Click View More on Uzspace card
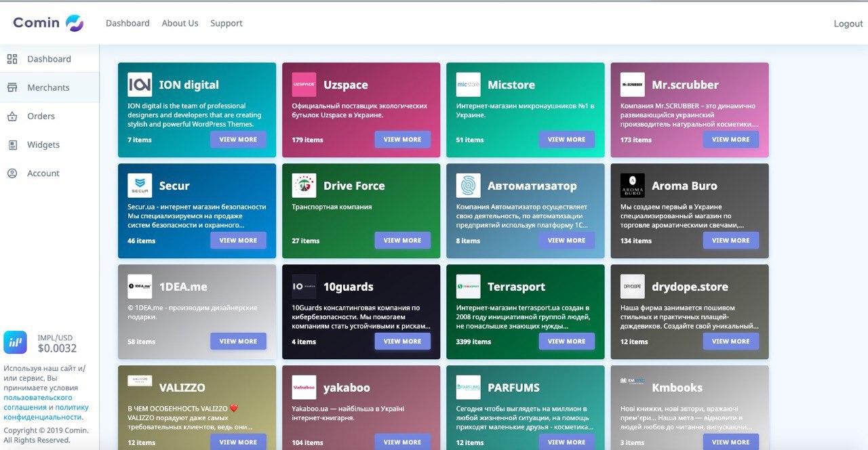 pyautogui.click(x=403, y=140)
